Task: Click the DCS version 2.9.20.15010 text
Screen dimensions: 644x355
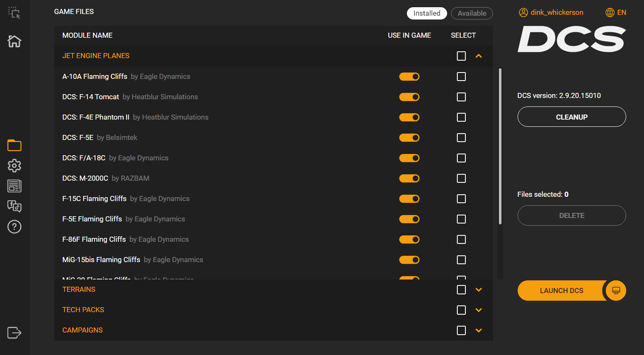Action: pos(559,95)
